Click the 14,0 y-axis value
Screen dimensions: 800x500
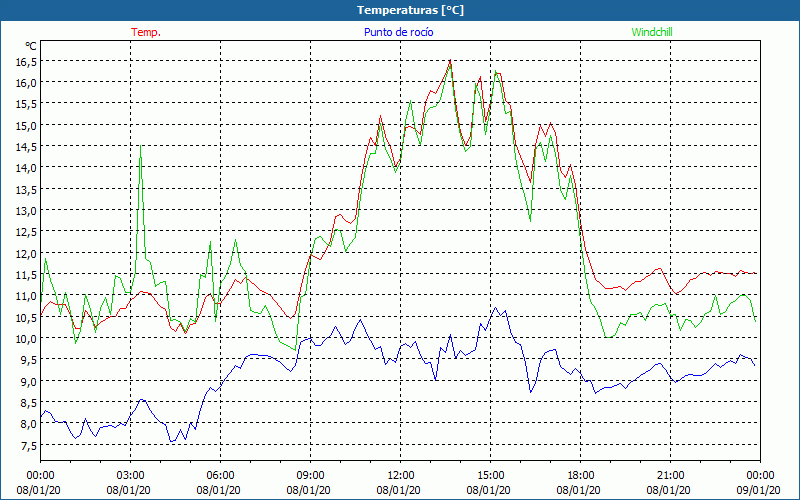pos(26,167)
